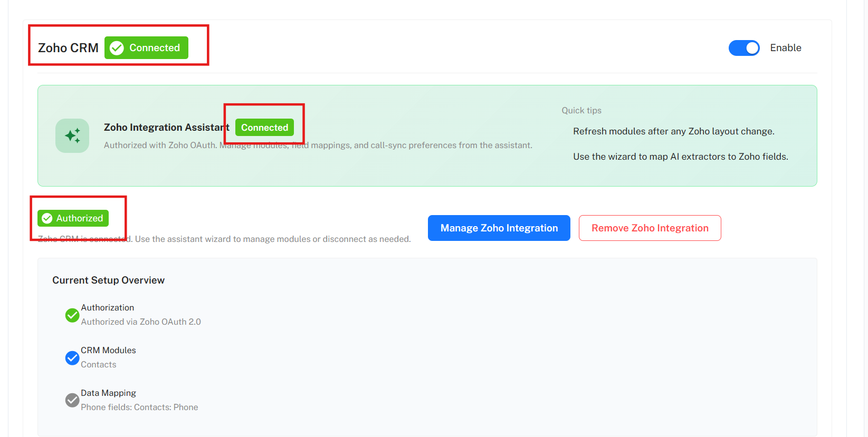Select the Zoho Integration Assistant heading
Image resolution: width=868 pixels, height=437 pixels.
pos(166,128)
